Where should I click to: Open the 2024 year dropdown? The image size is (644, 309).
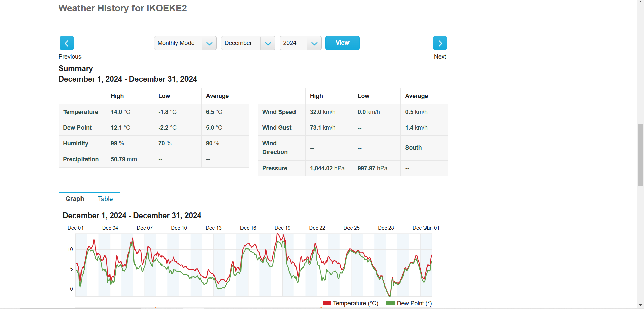[x=300, y=43]
